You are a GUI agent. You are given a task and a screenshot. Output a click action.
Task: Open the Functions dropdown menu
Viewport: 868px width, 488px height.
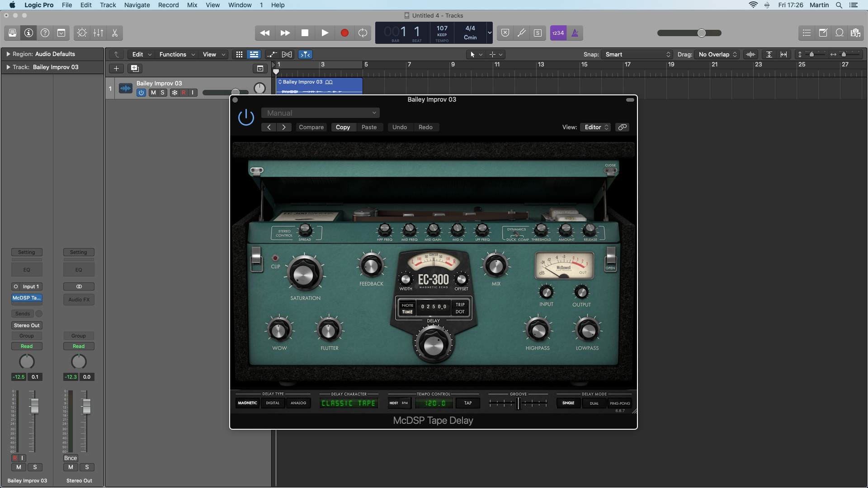pyautogui.click(x=177, y=55)
